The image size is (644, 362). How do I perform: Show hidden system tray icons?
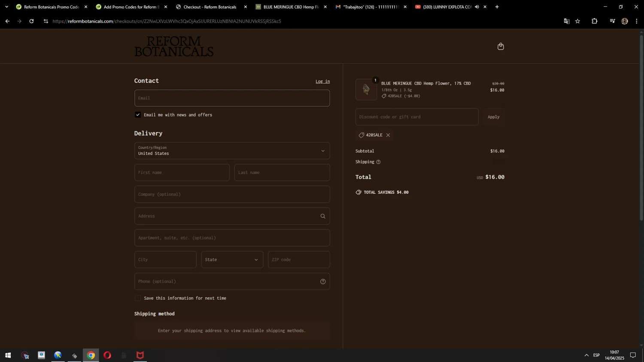click(x=586, y=356)
